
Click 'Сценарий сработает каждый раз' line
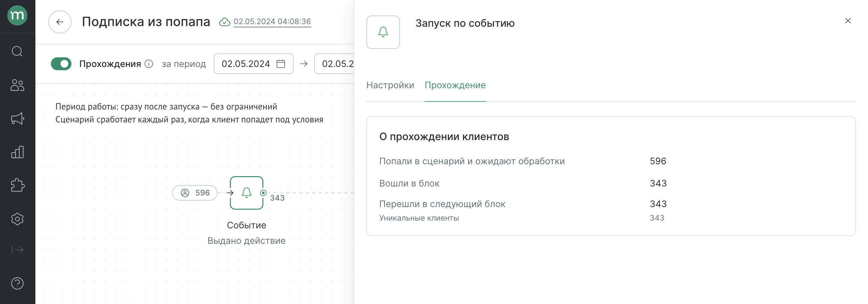[x=189, y=120]
